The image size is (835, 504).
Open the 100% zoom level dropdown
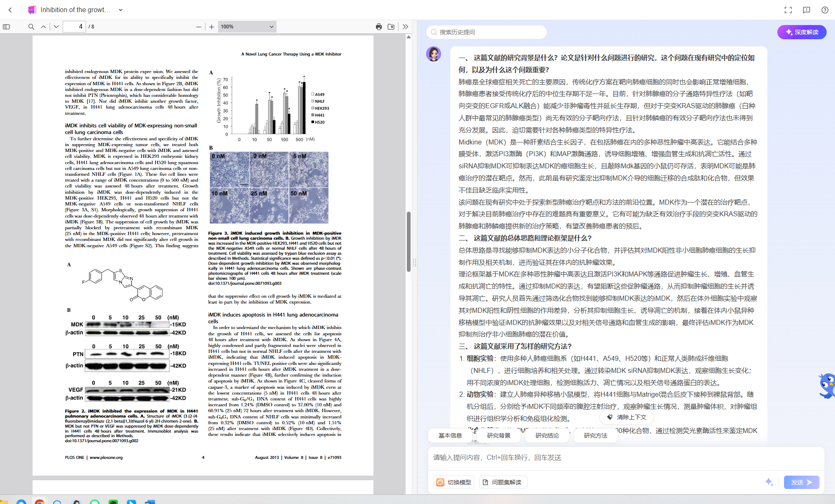point(247,27)
